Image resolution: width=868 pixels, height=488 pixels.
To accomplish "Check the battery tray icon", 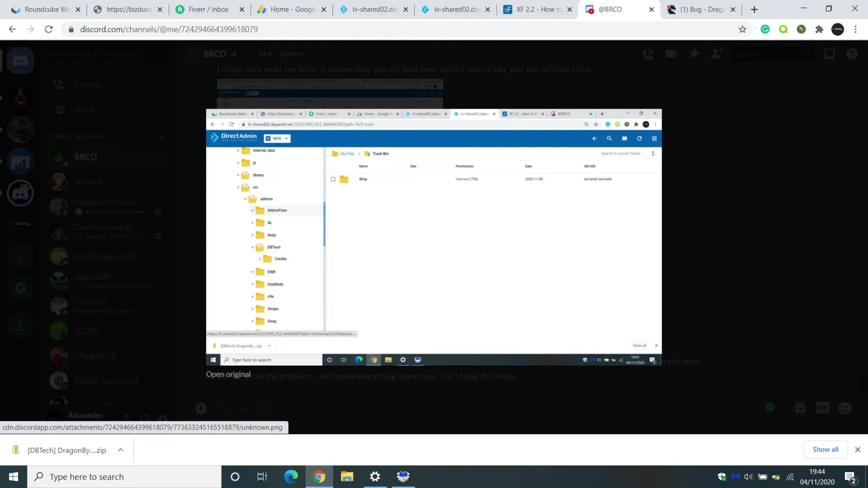I will 763,477.
